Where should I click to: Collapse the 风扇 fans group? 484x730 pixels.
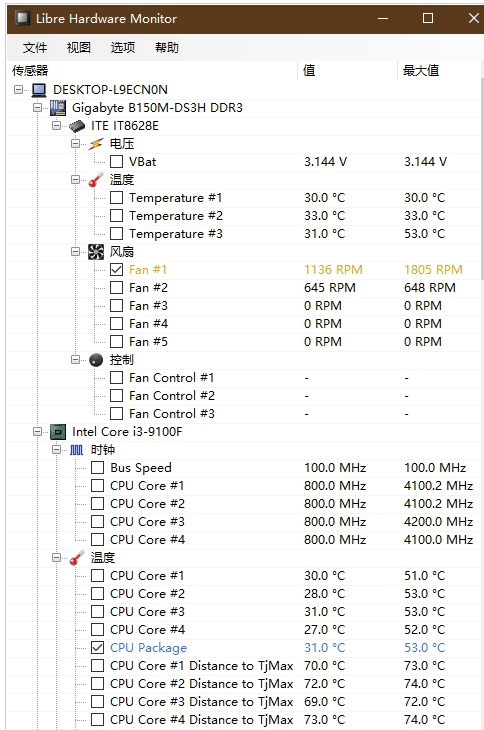coord(75,252)
